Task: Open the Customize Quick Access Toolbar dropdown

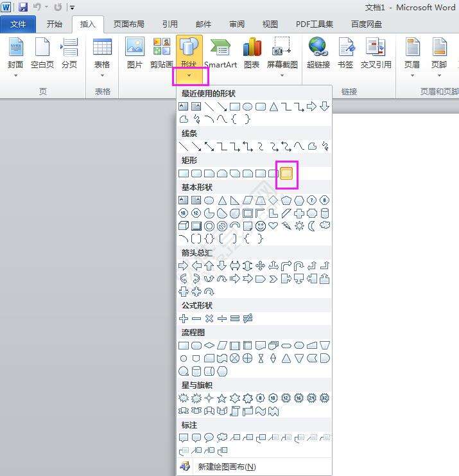Action: 72,7
